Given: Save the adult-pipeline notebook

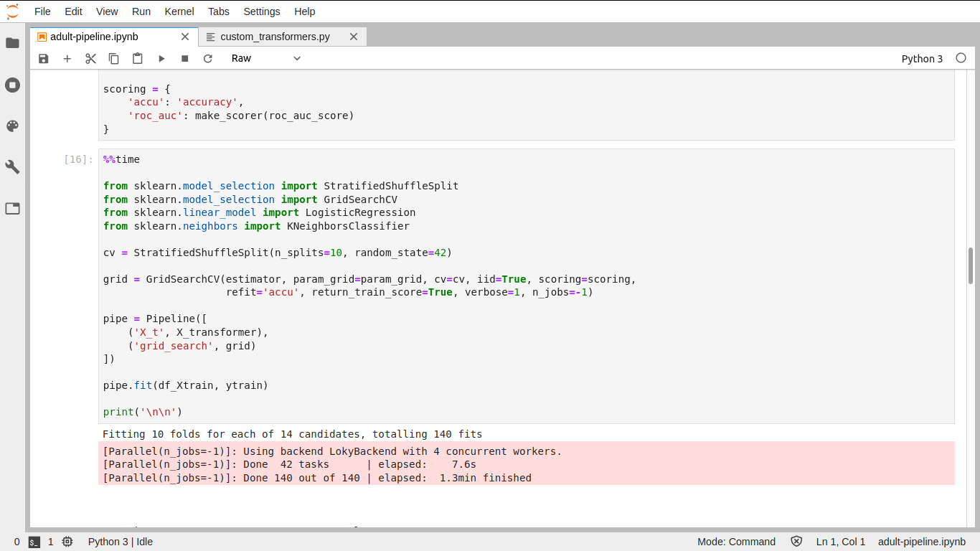Looking at the screenshot, I should (43, 58).
